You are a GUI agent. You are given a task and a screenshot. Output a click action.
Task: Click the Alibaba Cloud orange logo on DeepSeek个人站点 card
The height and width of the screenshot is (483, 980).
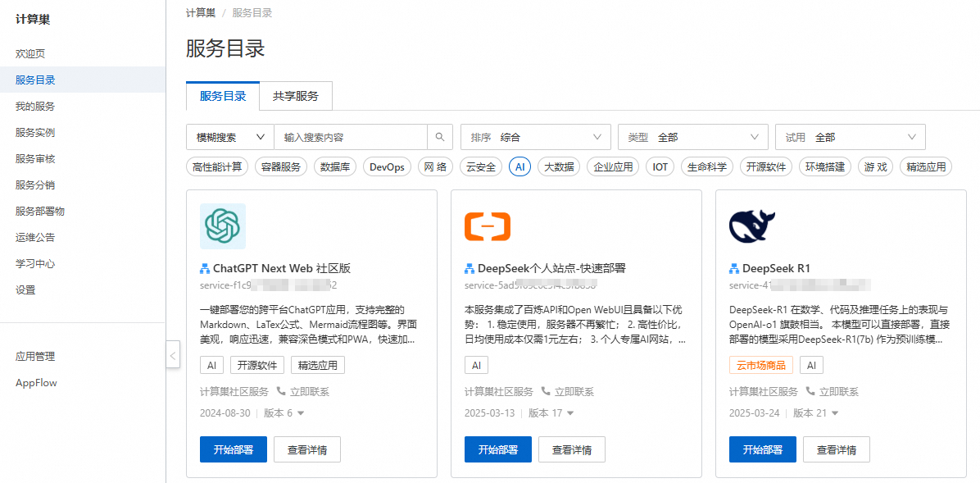488,226
